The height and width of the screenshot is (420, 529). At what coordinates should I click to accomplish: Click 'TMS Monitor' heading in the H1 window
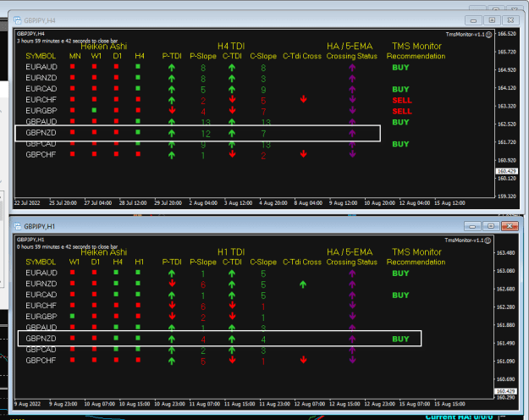coord(416,252)
